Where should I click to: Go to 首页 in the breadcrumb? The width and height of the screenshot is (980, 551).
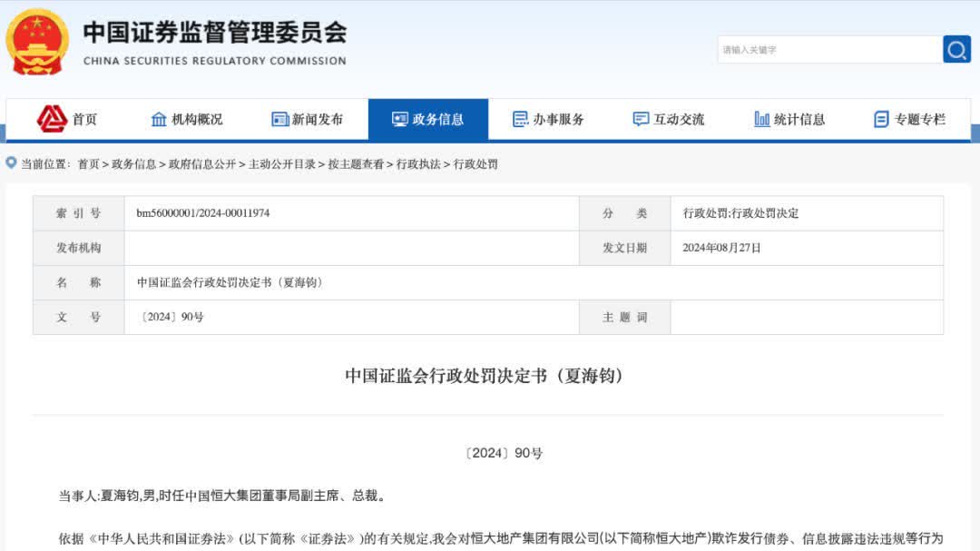tap(88, 164)
